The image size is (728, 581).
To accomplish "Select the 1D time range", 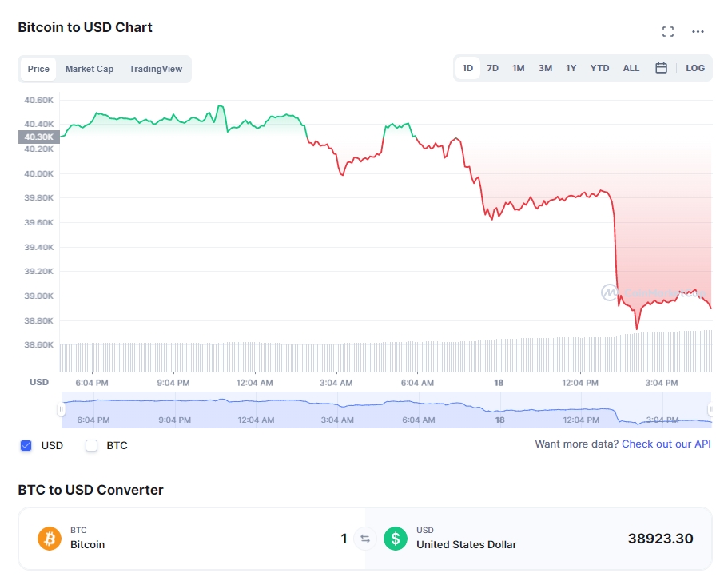I will tap(467, 68).
